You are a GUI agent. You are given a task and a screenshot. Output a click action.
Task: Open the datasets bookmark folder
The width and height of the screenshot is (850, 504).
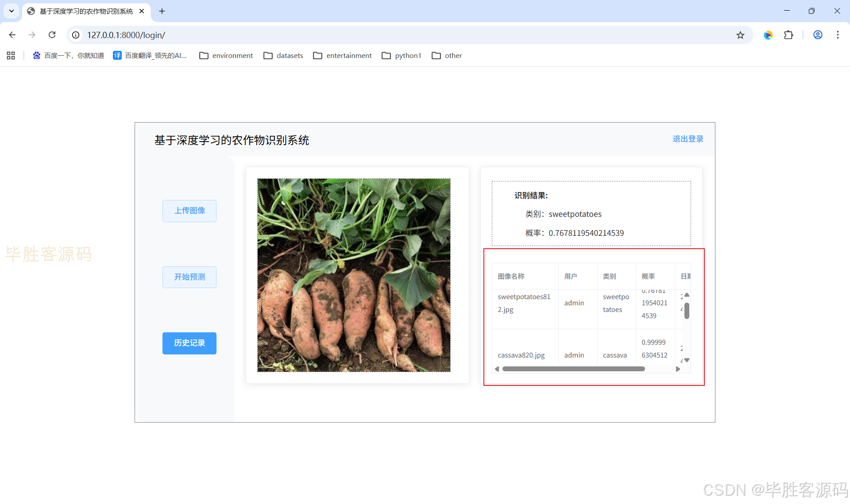283,55
